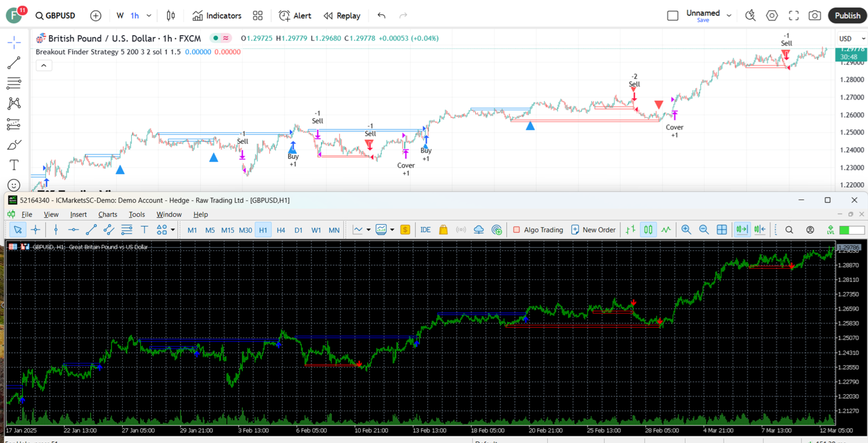Select the Fibonacci retracement tool in TradingView sidebar
This screenshot has height=443, width=868.
(x=14, y=83)
